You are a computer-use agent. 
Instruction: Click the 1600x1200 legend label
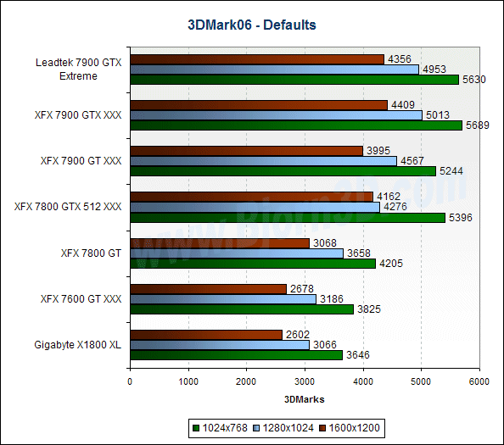click(354, 428)
